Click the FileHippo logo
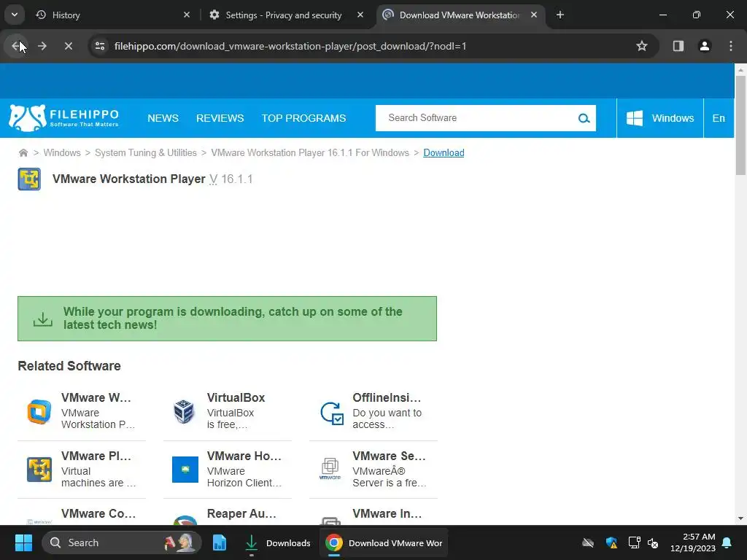 click(x=64, y=118)
